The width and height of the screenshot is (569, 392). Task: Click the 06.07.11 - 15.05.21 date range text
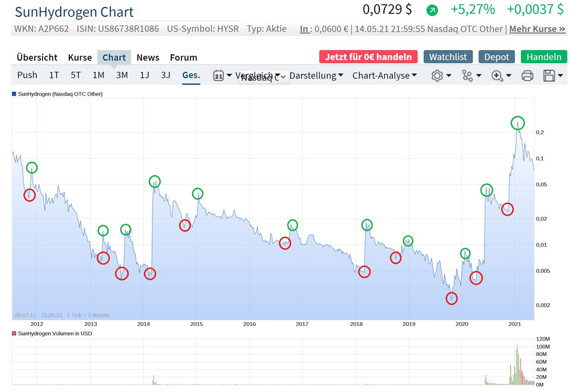(39, 315)
